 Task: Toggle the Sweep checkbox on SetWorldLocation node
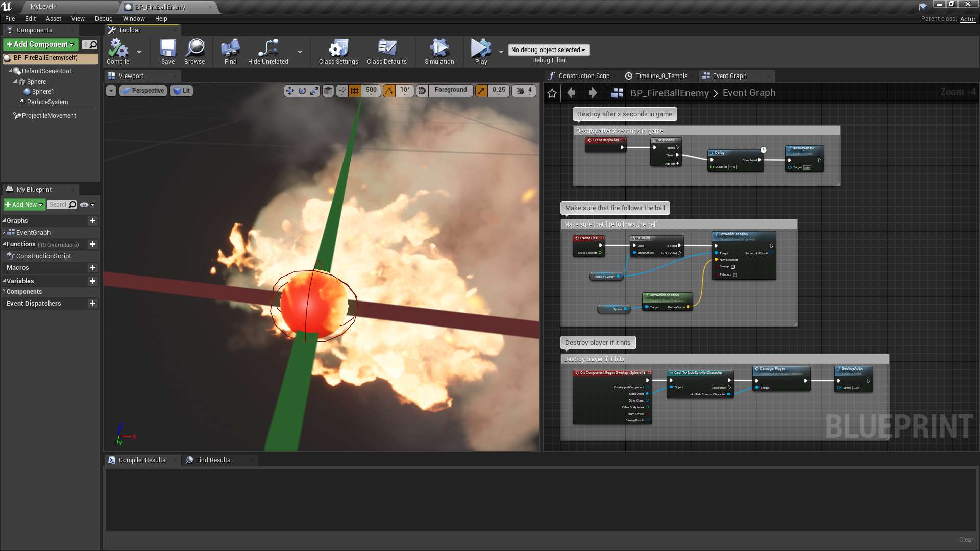coord(732,266)
